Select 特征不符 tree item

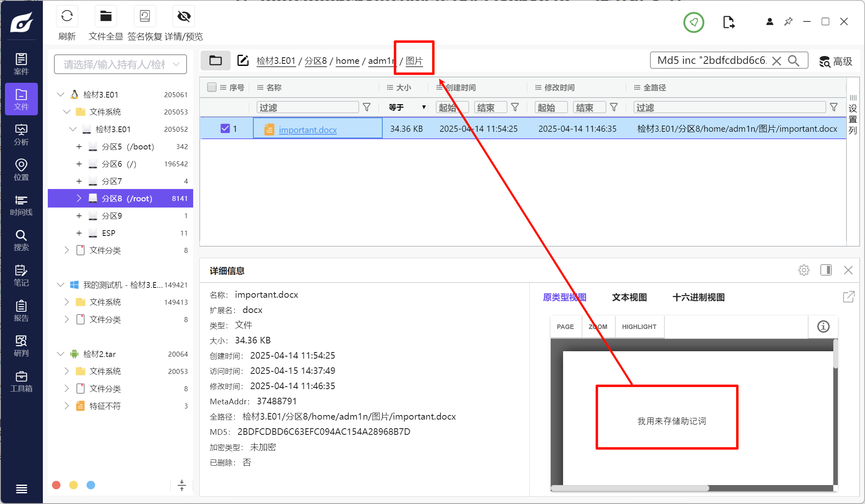[x=105, y=406]
